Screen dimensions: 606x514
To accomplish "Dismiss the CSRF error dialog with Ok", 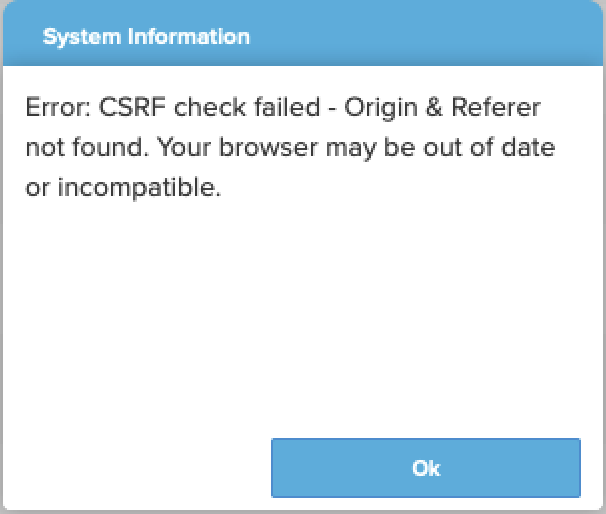I will [425, 468].
